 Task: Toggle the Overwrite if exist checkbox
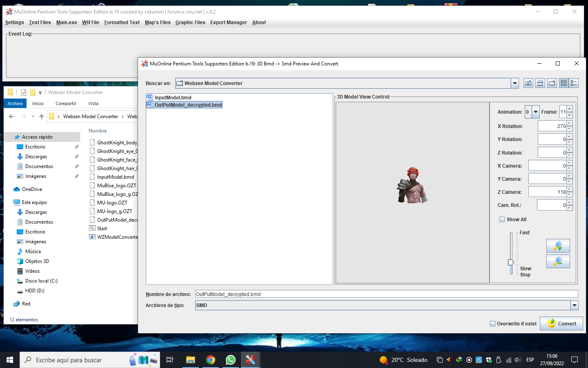(492, 323)
